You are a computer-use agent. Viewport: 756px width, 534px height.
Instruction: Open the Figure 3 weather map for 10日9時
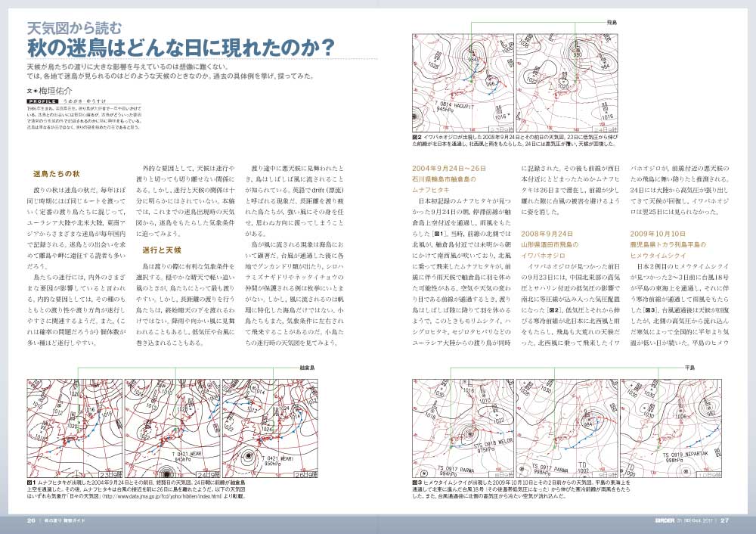click(x=671, y=428)
